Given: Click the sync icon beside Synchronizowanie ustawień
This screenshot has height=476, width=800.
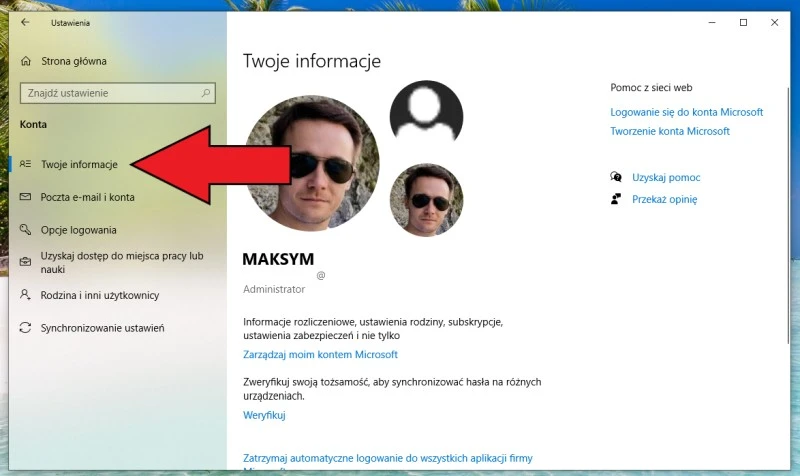Looking at the screenshot, I should click(x=26, y=328).
